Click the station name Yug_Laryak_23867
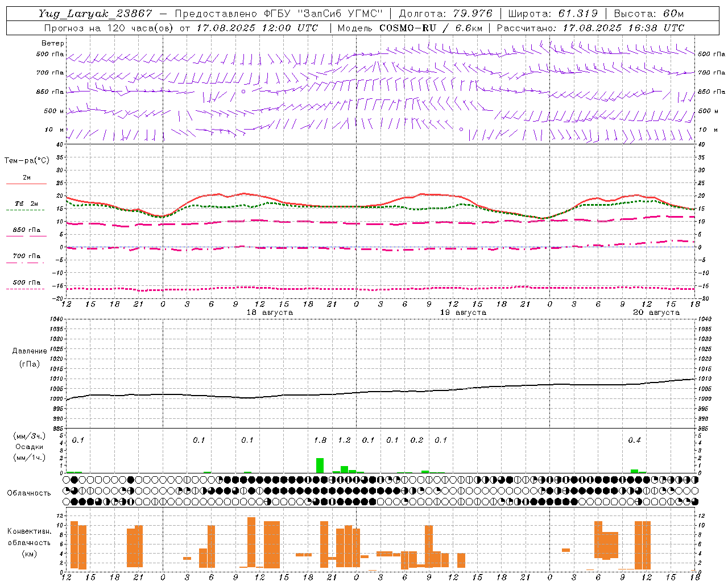This screenshot has width=728, height=582. pos(96,14)
